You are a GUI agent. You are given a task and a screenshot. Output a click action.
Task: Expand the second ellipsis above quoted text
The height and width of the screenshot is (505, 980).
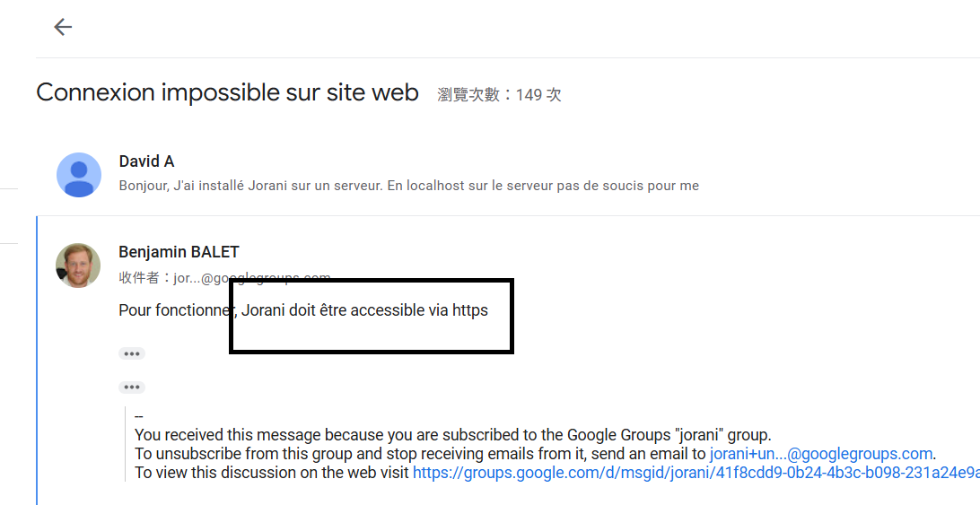(132, 387)
